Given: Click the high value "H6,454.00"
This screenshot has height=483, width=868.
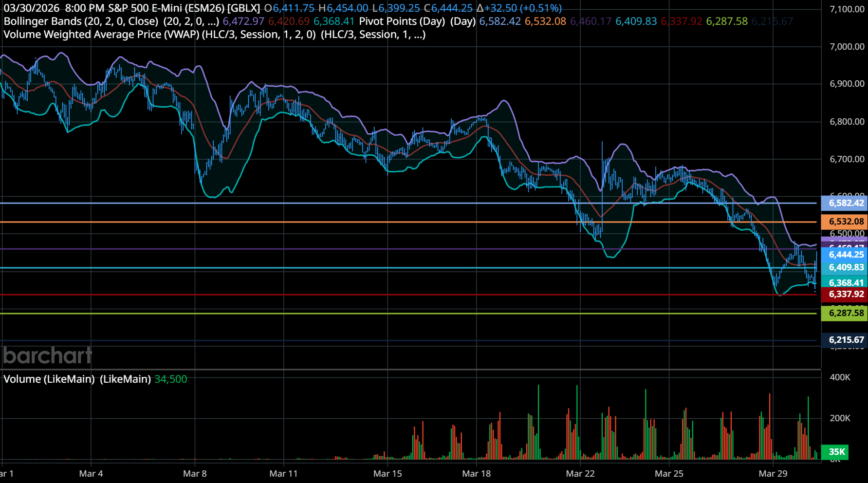Looking at the screenshot, I should tap(343, 8).
